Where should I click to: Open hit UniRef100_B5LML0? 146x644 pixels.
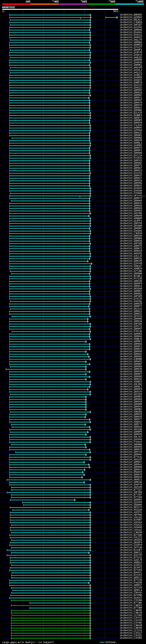131,20
